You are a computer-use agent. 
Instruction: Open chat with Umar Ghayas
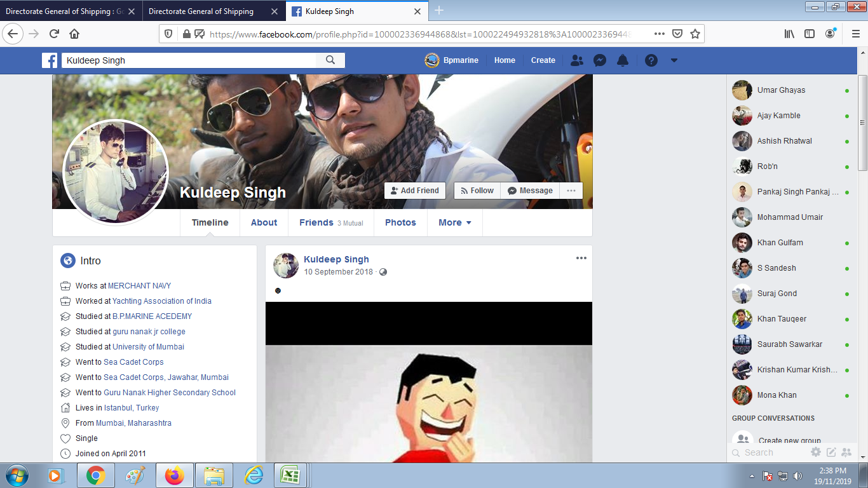[x=791, y=90]
